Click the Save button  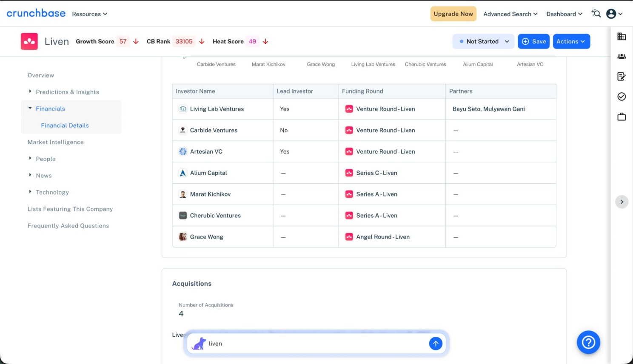(533, 41)
